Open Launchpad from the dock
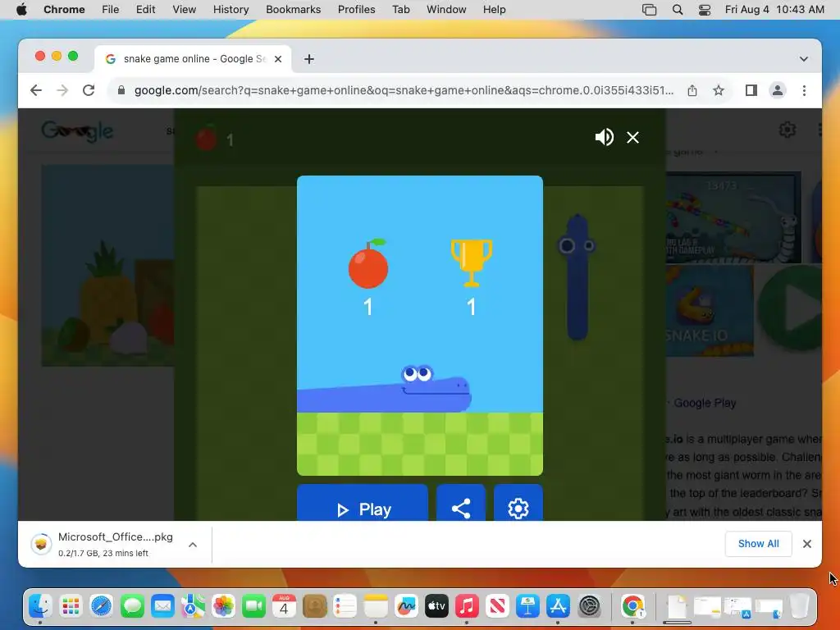 coord(71,606)
